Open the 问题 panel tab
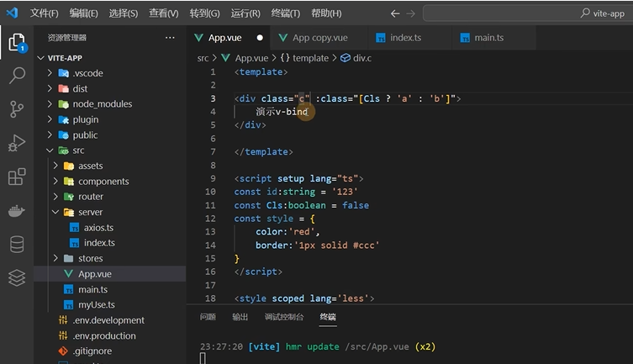Viewport: 633px width, 364px height. tap(208, 317)
